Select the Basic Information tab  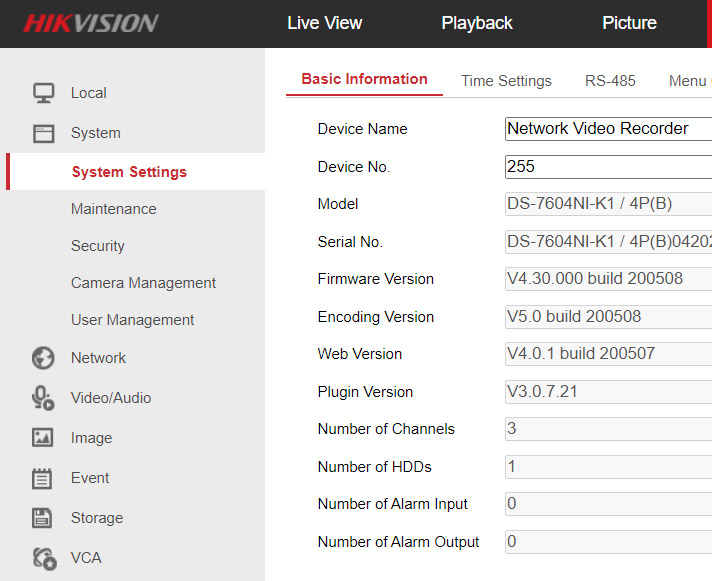[x=364, y=79]
